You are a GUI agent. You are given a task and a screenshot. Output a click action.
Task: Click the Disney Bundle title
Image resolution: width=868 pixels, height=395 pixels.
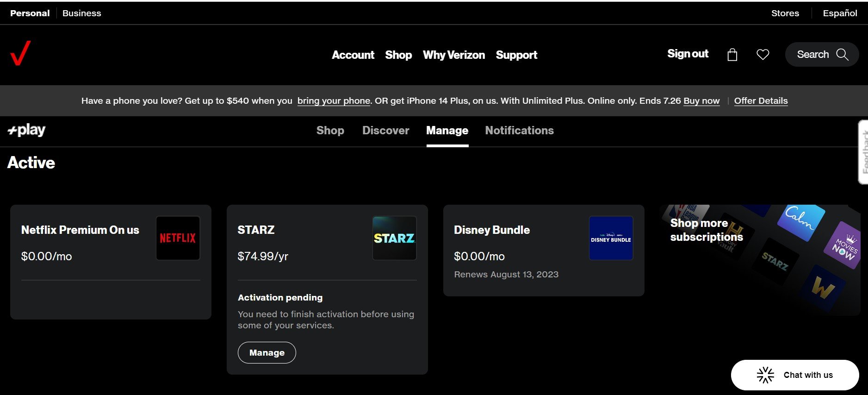(x=492, y=230)
